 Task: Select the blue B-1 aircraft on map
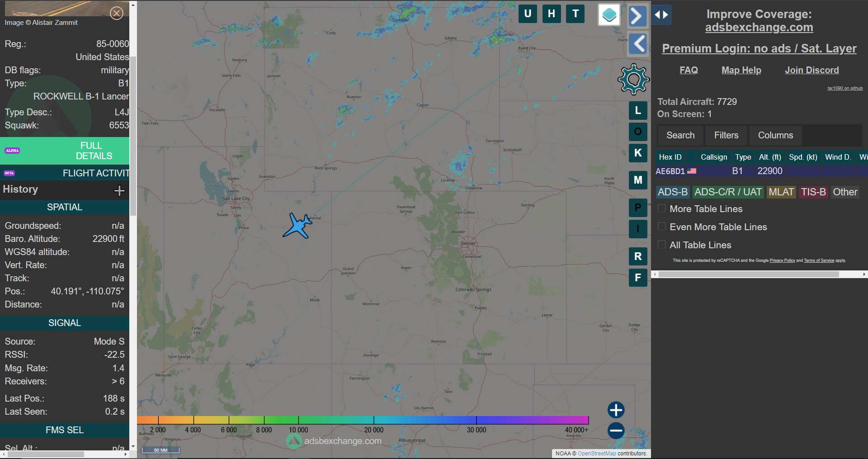pos(298,225)
